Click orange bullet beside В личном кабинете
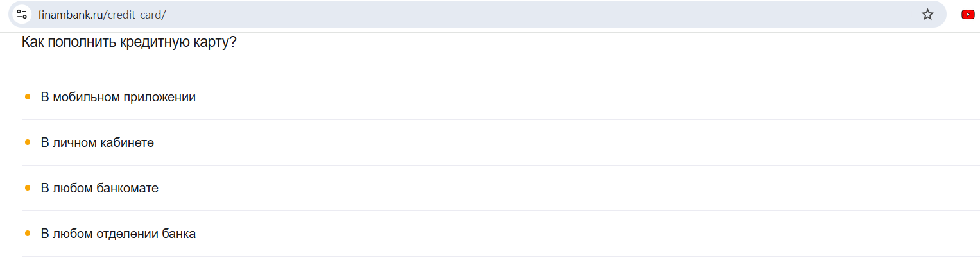 click(28, 142)
